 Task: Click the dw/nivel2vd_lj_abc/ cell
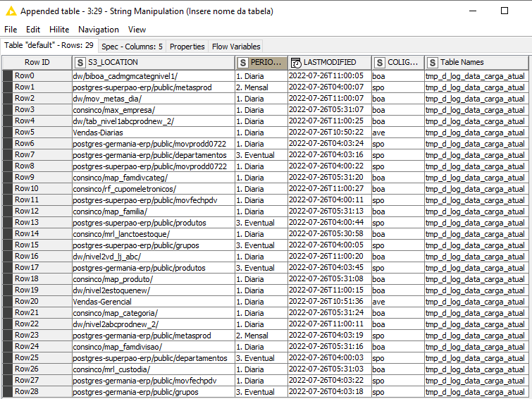(154, 257)
